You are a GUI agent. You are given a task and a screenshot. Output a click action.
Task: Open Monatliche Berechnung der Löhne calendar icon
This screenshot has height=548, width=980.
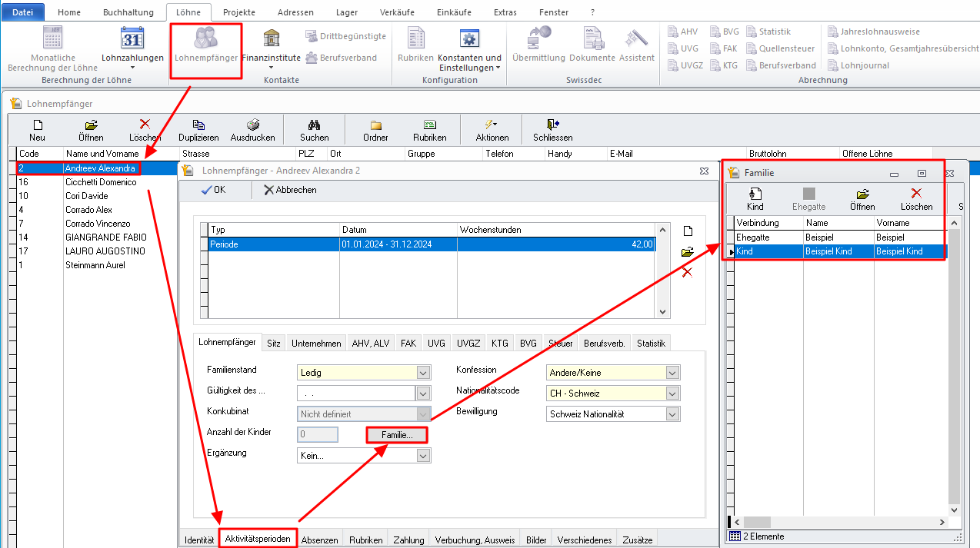tap(52, 38)
